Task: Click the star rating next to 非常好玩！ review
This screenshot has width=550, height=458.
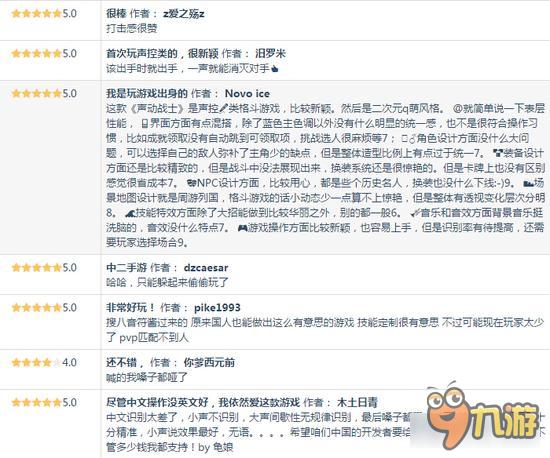Action: click(36, 308)
